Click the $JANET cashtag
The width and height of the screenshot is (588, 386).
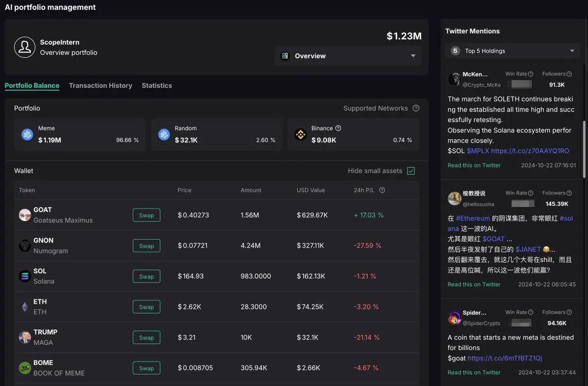coord(528,249)
